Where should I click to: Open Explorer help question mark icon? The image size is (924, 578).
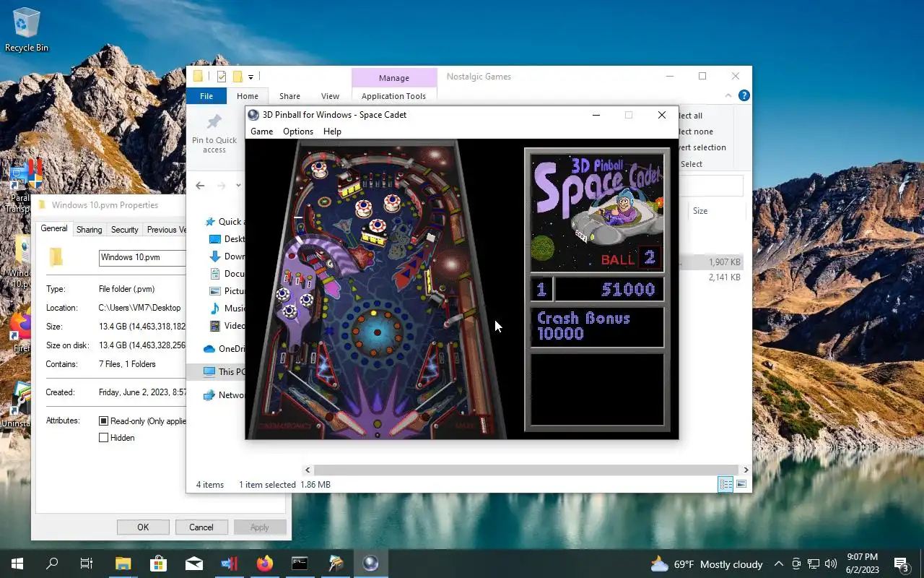click(744, 95)
